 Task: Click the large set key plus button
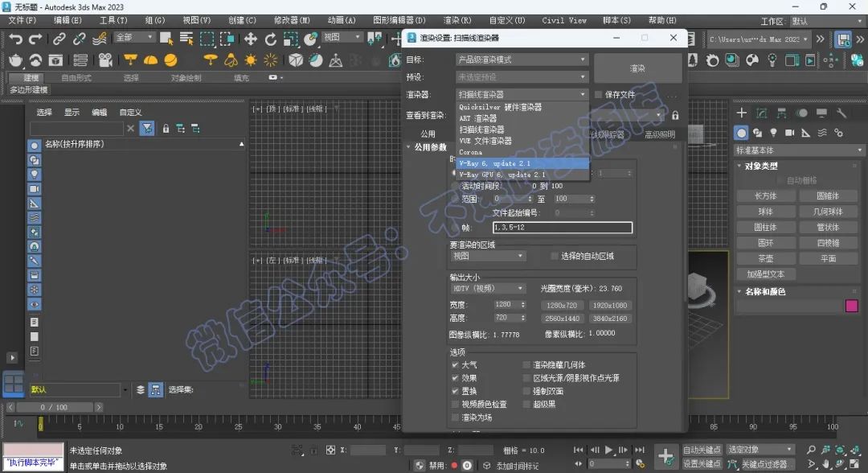(666, 457)
